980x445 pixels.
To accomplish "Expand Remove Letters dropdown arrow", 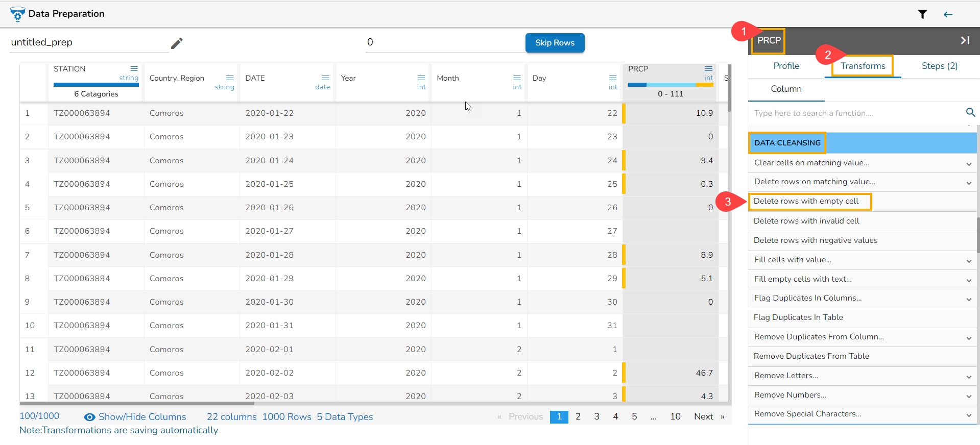I will click(x=968, y=377).
